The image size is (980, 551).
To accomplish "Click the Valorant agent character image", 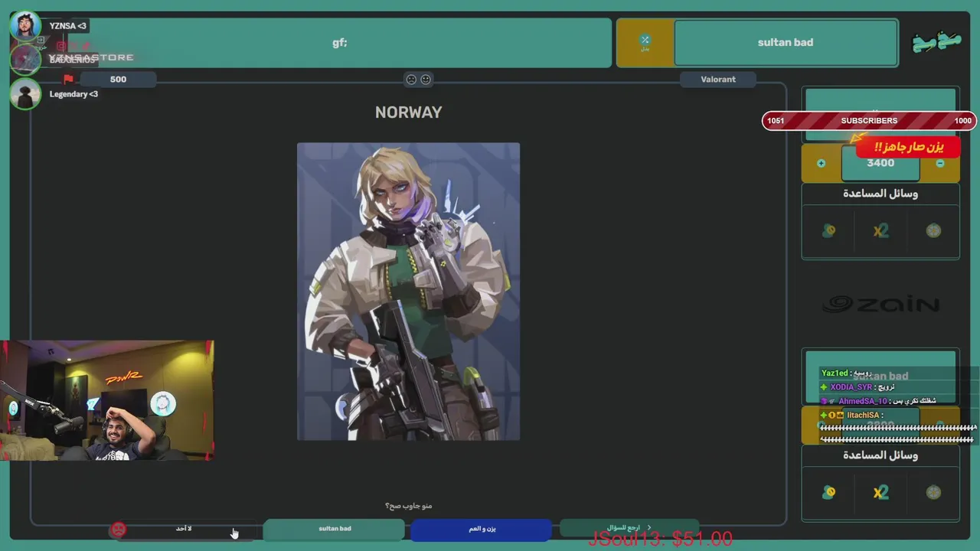I will tap(408, 292).
